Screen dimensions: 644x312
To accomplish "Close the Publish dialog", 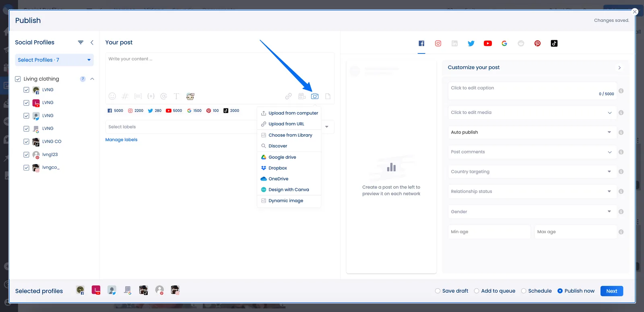I will tap(635, 12).
